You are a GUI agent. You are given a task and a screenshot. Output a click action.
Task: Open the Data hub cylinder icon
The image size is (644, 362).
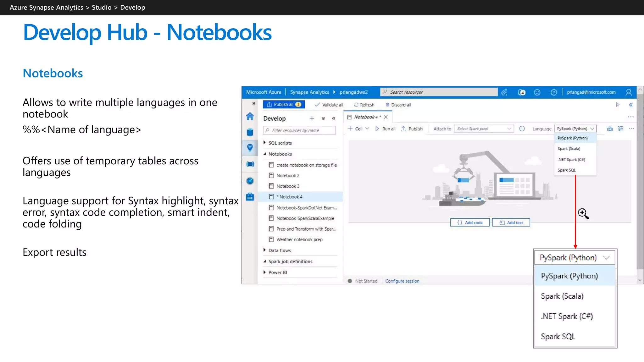(250, 132)
